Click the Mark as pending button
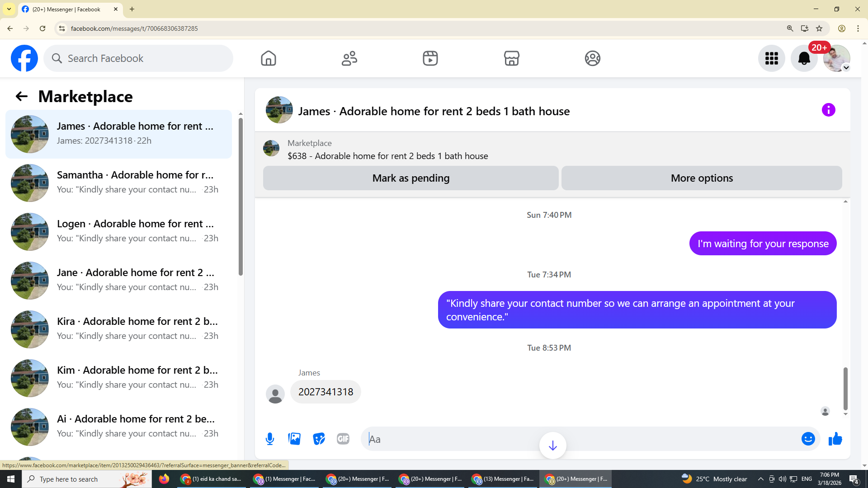The height and width of the screenshot is (488, 868). click(x=410, y=178)
